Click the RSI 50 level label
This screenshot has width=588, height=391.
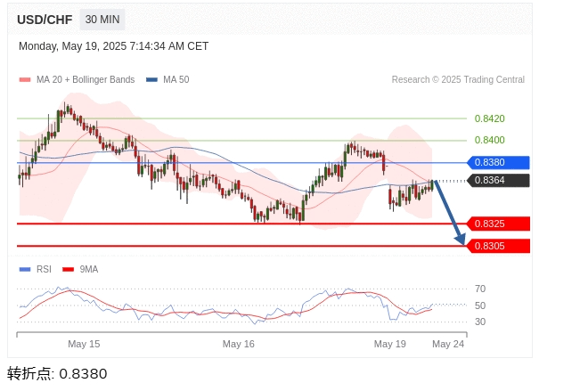tap(480, 305)
